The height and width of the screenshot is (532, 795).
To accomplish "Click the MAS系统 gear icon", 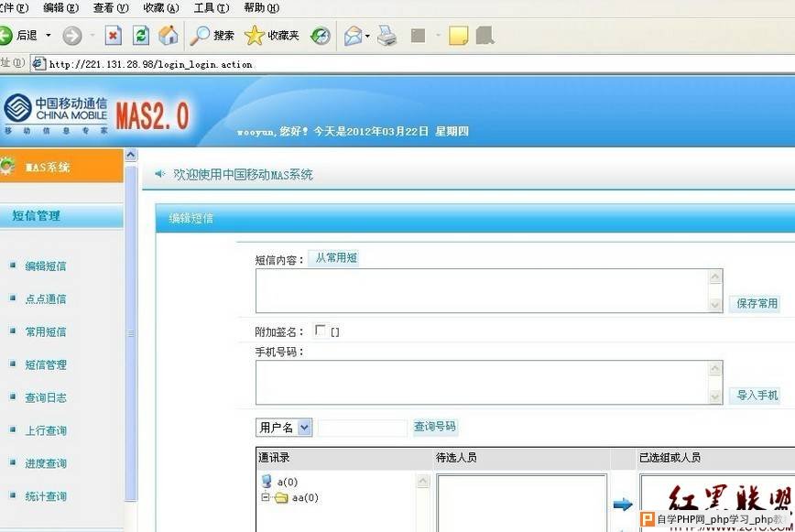I will 7,166.
